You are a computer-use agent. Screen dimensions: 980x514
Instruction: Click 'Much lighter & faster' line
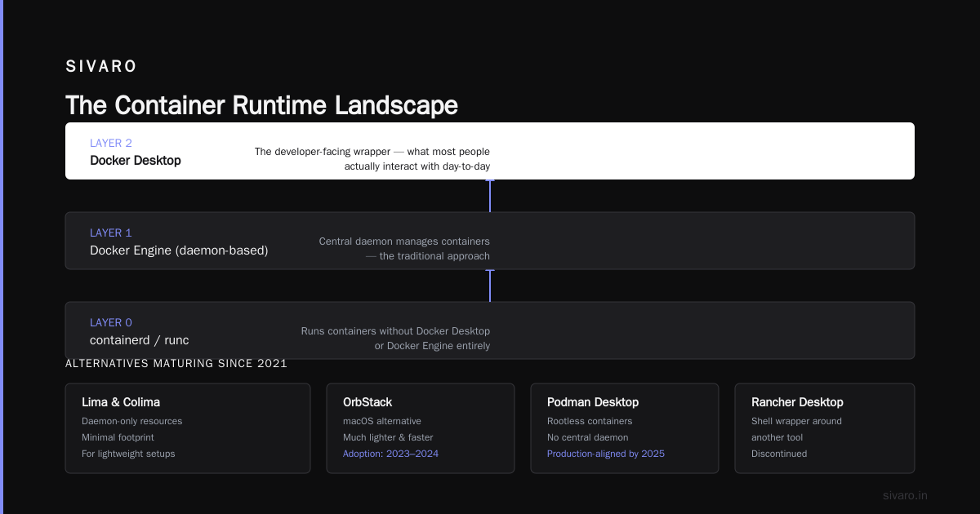[x=388, y=437]
